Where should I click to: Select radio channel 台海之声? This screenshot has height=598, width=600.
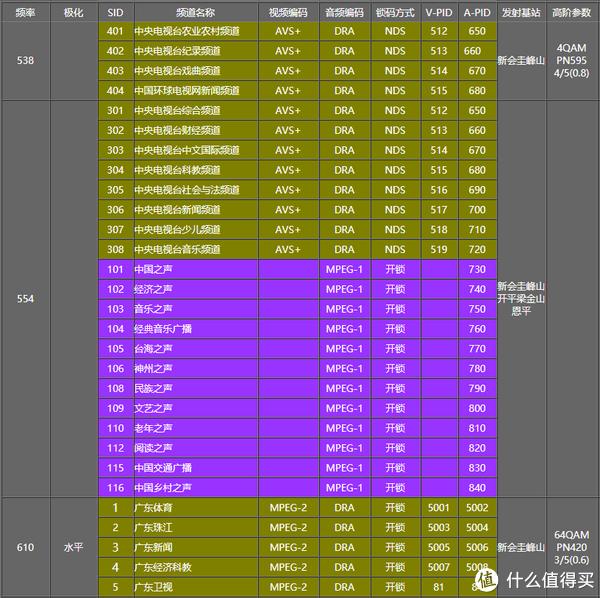[153, 349]
